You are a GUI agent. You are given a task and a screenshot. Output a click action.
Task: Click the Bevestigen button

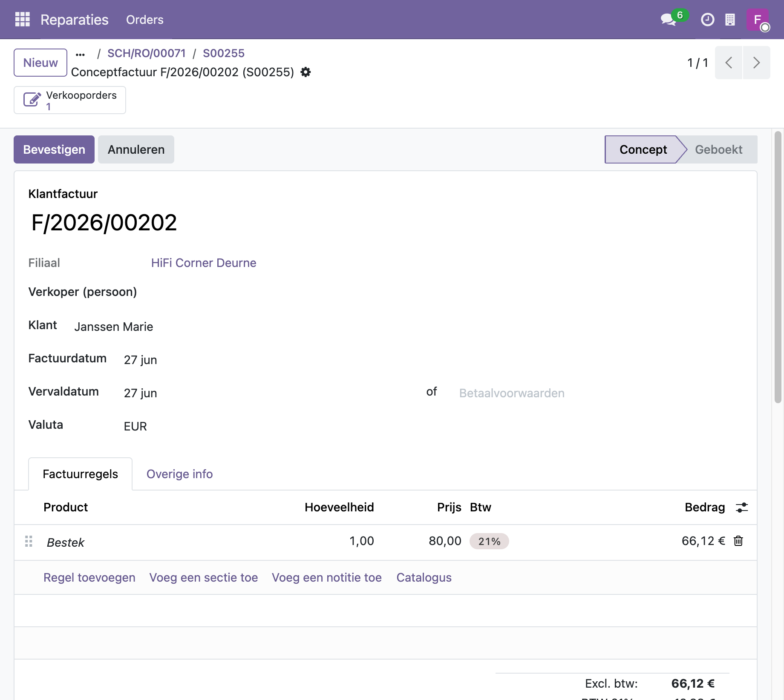(x=54, y=149)
